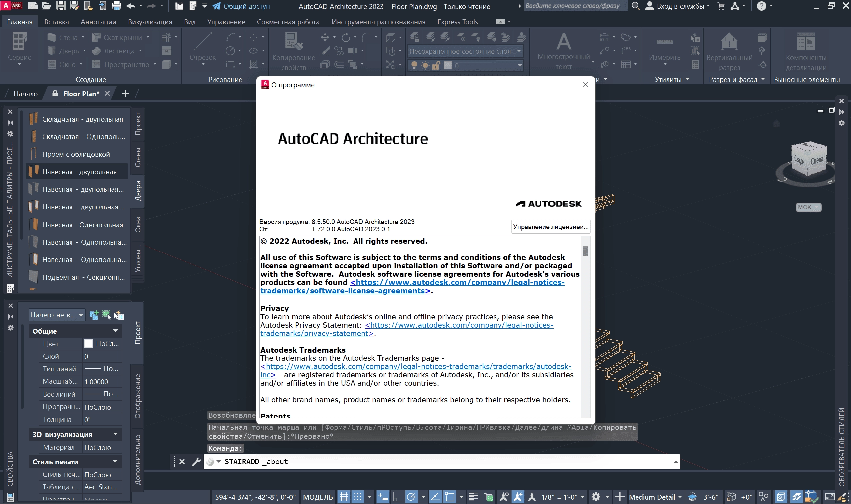Open the Medium Detail display configuration dropdown

click(655, 497)
